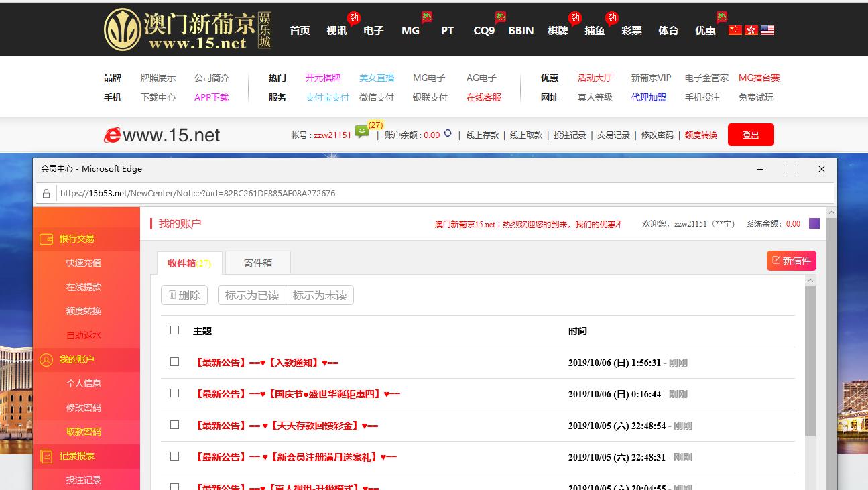Switch to the 收件箱 tab
This screenshot has width=868, height=490.
coord(190,263)
